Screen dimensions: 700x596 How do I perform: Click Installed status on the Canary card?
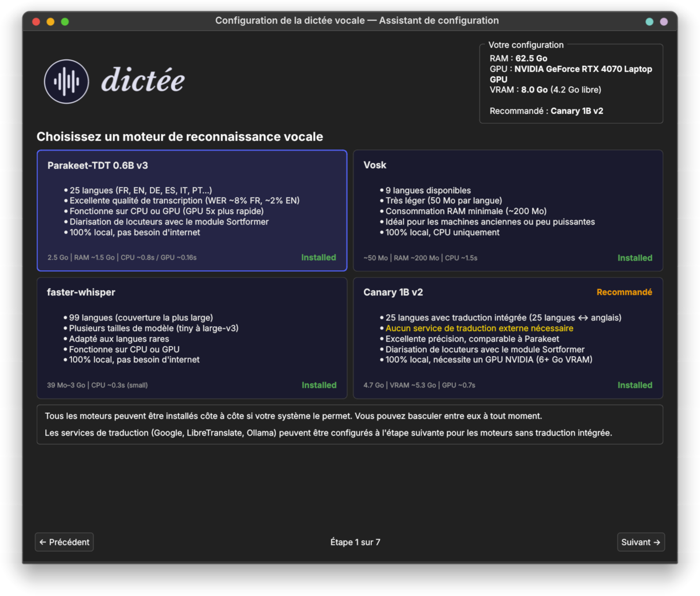pyautogui.click(x=635, y=385)
